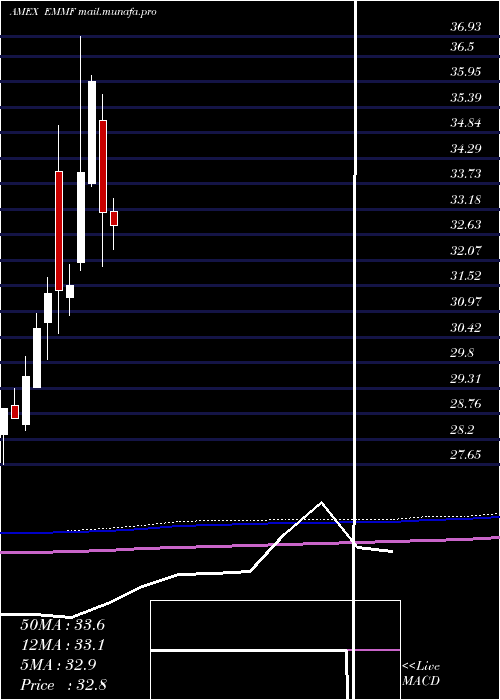Click the 31.52 axis label
The width and height of the screenshot is (500, 700).
pos(466,276)
